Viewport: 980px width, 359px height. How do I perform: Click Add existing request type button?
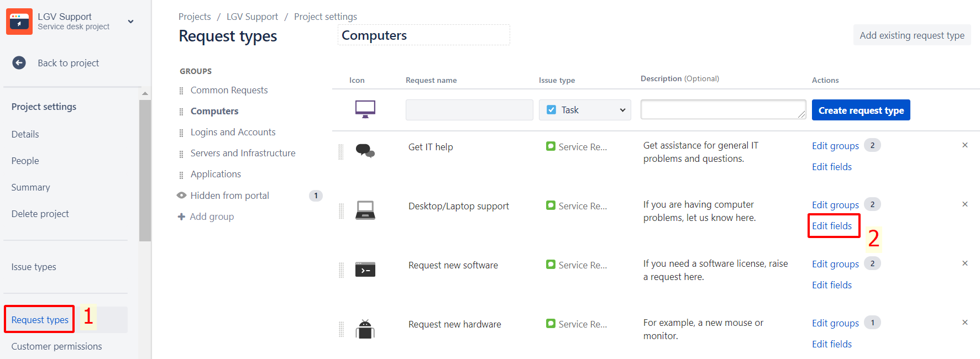pos(911,35)
